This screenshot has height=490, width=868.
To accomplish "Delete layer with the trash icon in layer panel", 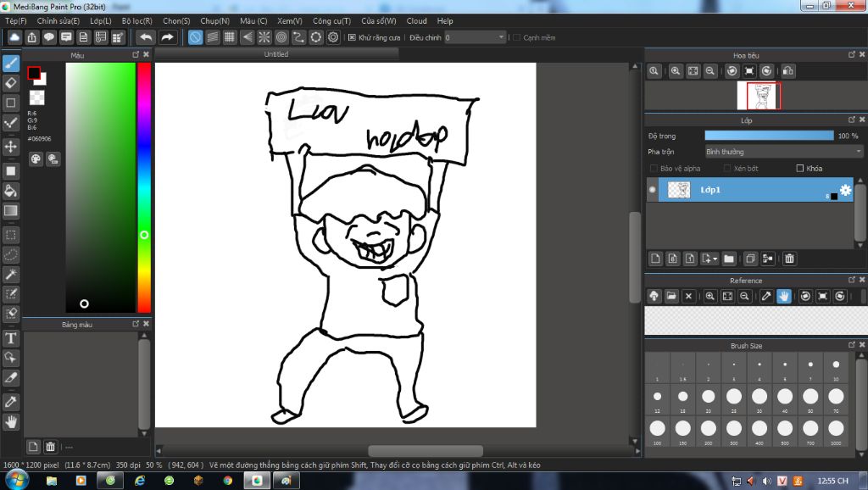I will click(x=789, y=259).
